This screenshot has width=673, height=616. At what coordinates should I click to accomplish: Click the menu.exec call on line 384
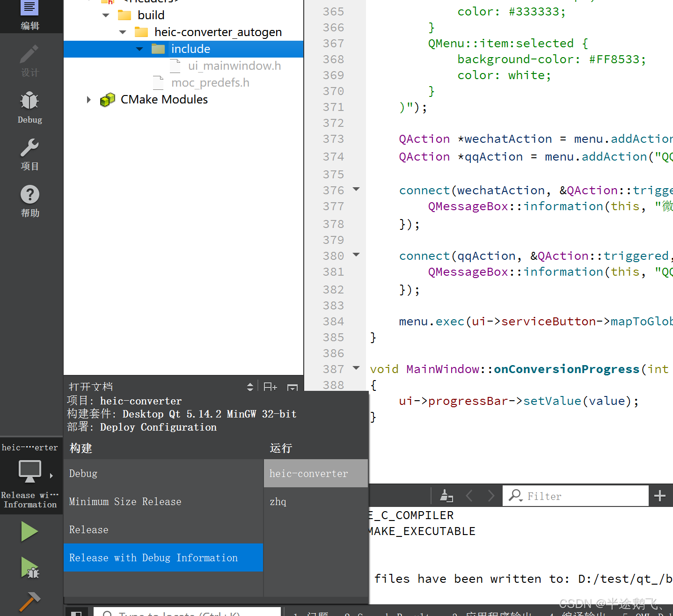536,322
